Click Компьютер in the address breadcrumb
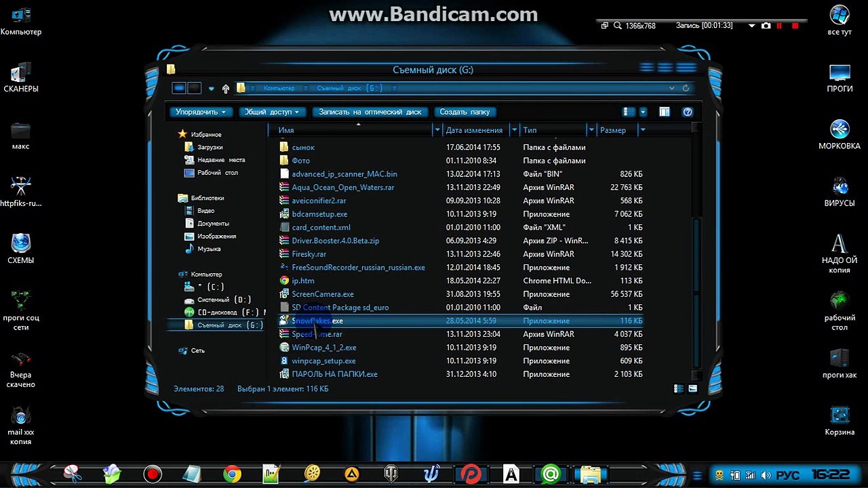The width and height of the screenshot is (868, 488). (279, 88)
